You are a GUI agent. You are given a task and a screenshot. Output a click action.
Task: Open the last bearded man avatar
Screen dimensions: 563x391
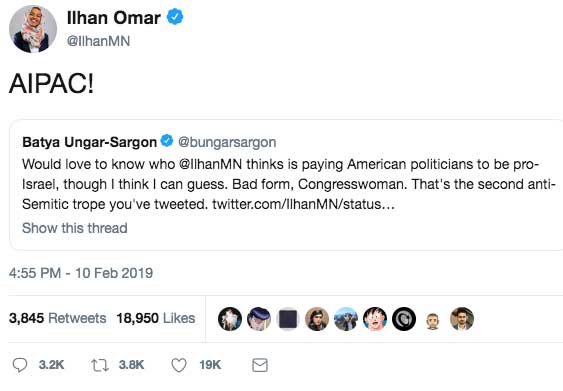click(462, 319)
